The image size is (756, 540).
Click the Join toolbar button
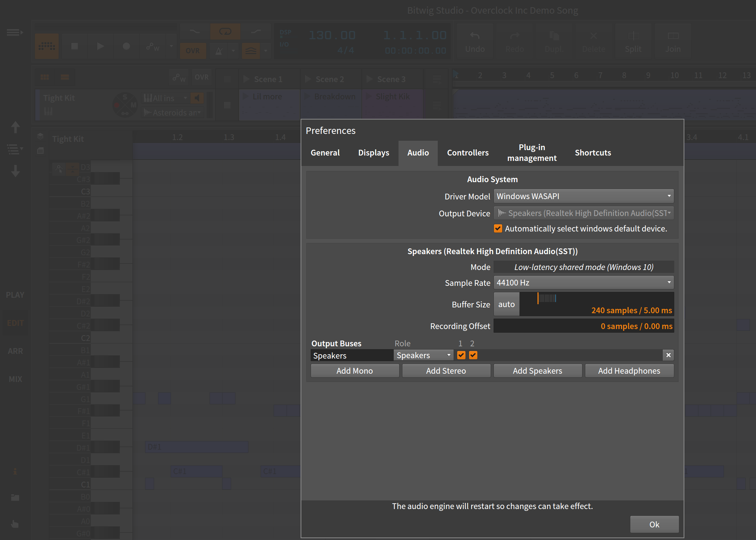pos(673,41)
